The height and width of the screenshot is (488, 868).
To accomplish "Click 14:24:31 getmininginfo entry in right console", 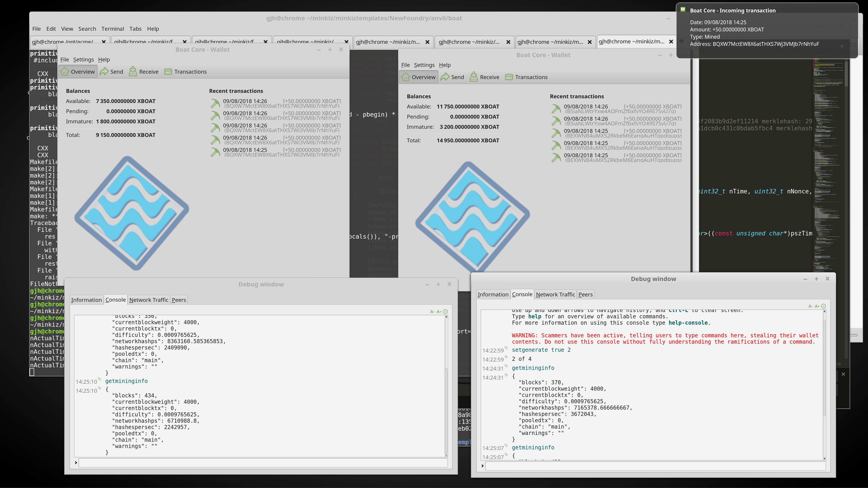I will click(x=533, y=368).
